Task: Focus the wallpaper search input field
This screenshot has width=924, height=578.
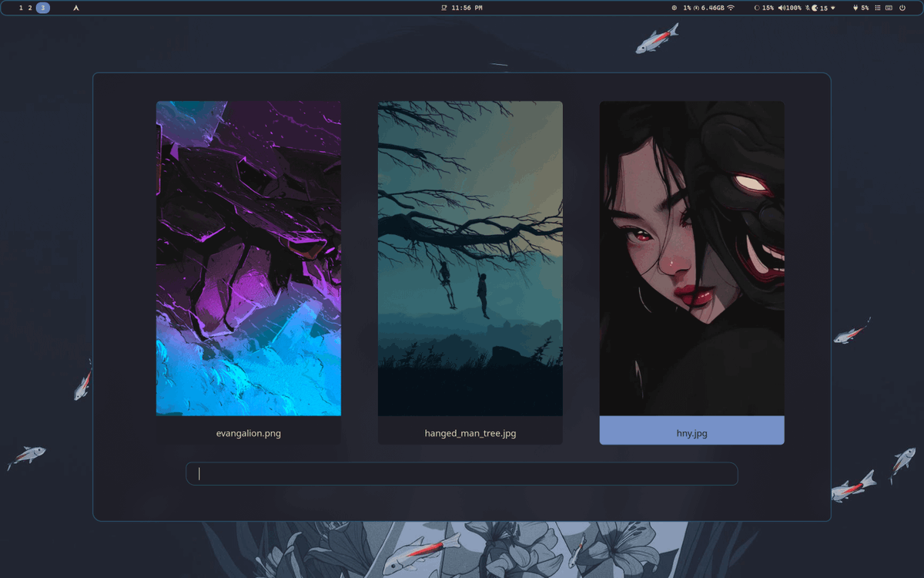Action: click(x=462, y=474)
